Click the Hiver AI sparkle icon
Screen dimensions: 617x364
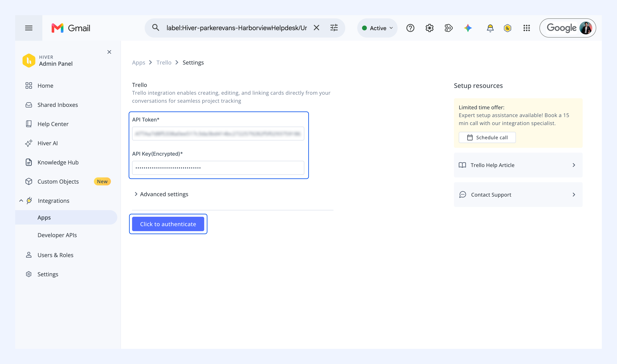[x=29, y=143]
